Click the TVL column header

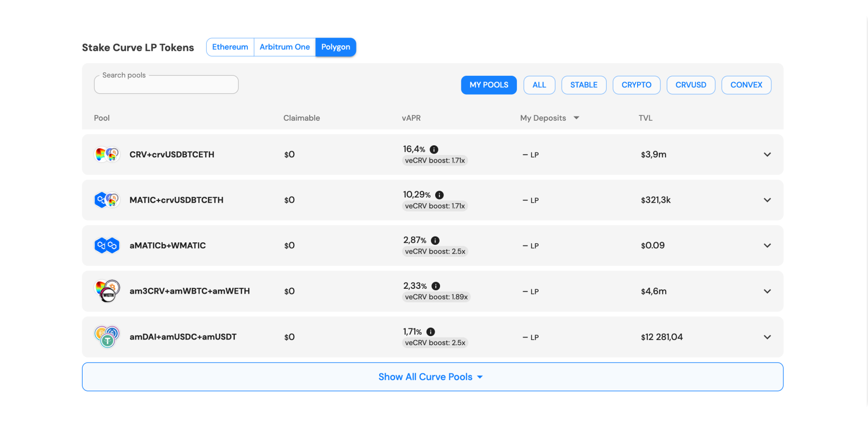coord(645,118)
